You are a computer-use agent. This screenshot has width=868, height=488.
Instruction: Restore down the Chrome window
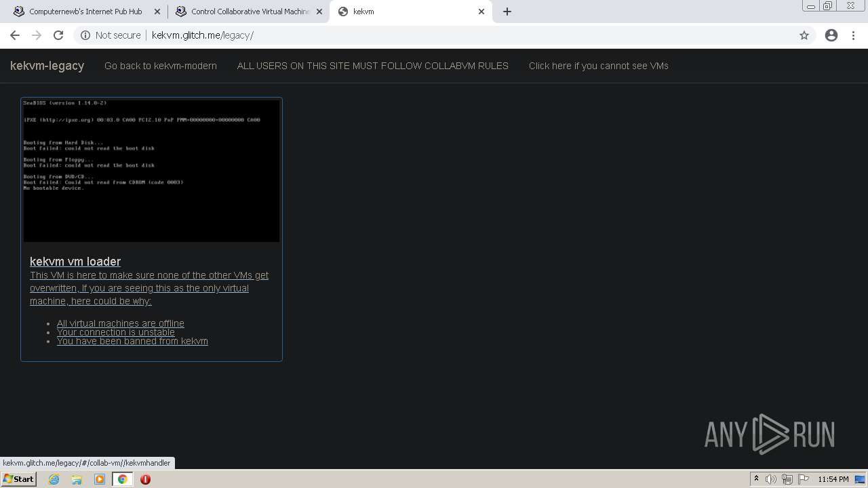click(x=828, y=6)
